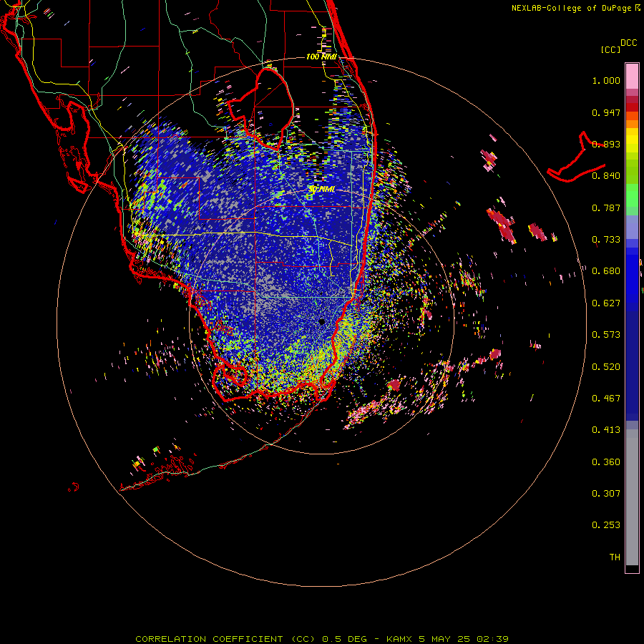
Task: Select the 0.947 scale value
Action: coord(606,112)
